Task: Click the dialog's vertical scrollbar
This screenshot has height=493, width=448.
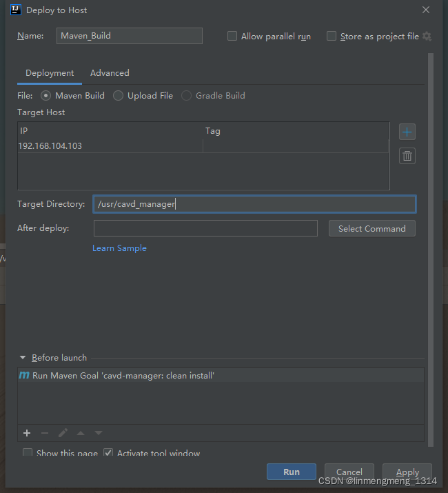Action: (x=430, y=250)
